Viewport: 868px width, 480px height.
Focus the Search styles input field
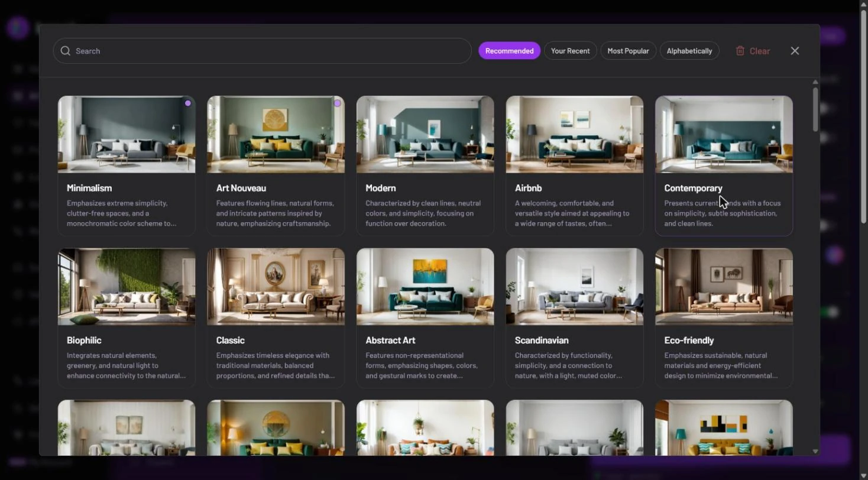click(x=262, y=51)
